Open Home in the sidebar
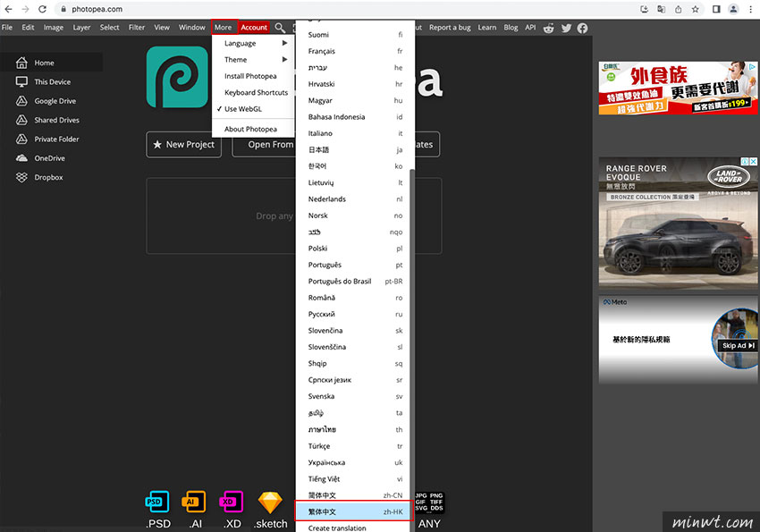This screenshot has width=760, height=532. tap(51, 63)
